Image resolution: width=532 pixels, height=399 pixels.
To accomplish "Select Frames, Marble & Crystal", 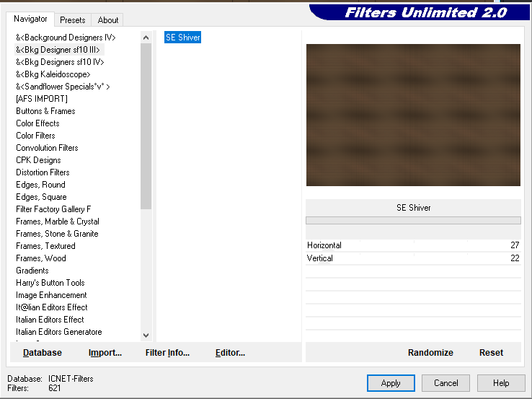I will pos(58,222).
